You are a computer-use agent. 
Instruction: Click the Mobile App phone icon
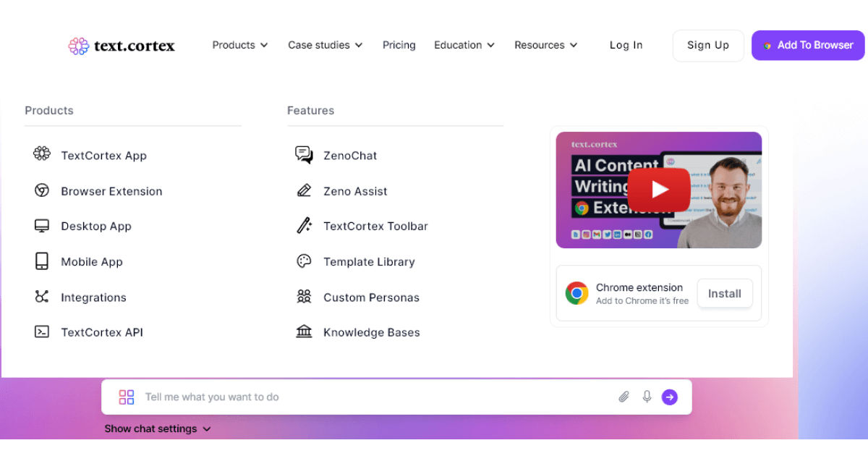42,261
